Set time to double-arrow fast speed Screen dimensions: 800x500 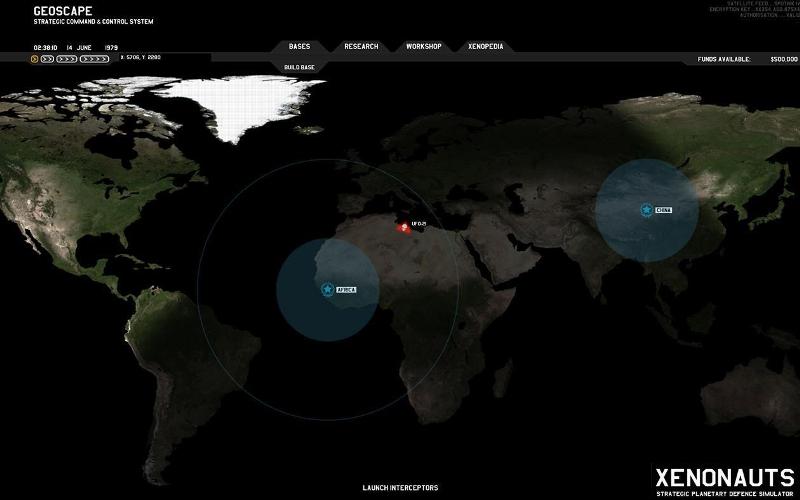47,59
